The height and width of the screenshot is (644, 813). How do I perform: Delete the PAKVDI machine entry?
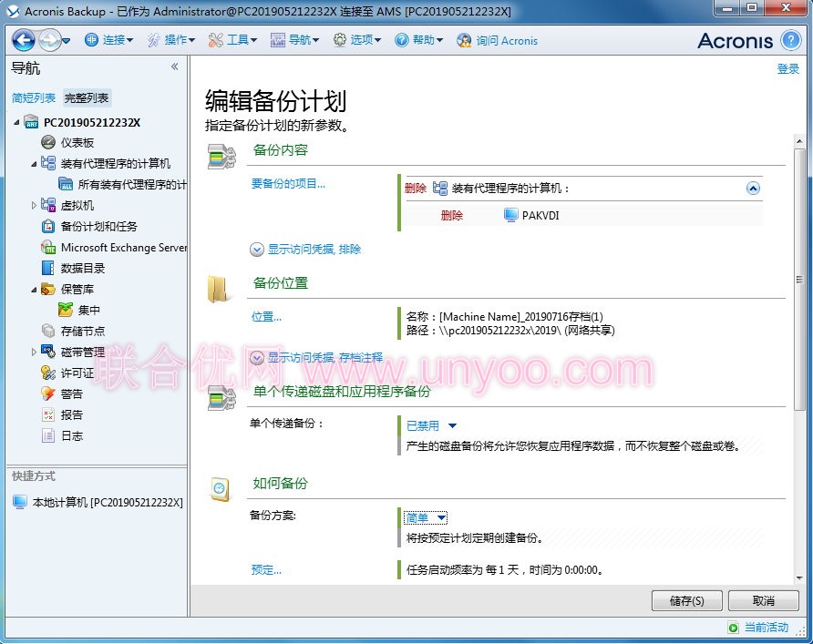coord(451,216)
